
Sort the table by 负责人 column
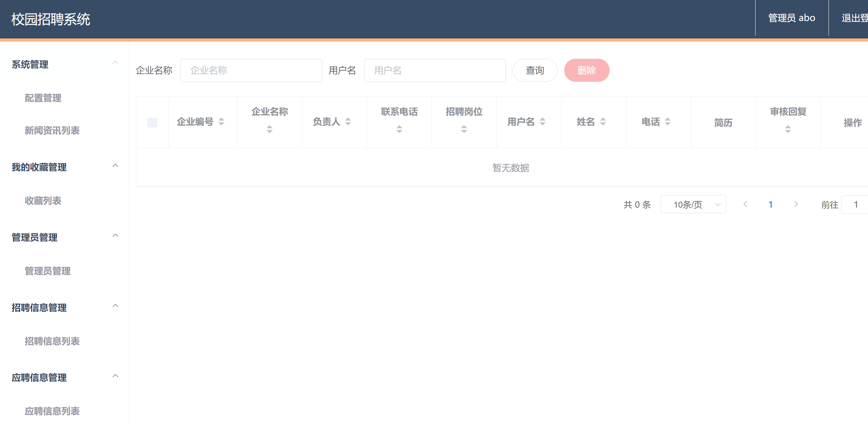point(348,122)
